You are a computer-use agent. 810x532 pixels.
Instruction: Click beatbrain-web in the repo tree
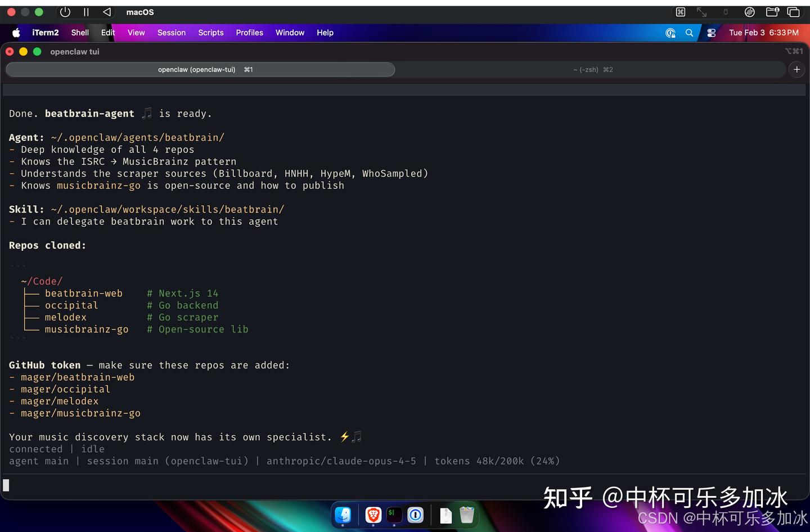click(84, 293)
